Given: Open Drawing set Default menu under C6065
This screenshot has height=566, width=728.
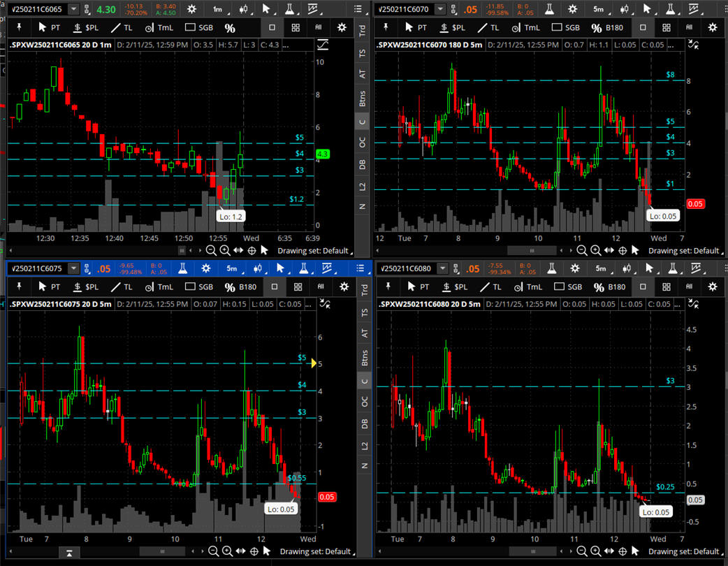Looking at the screenshot, I should [x=314, y=251].
